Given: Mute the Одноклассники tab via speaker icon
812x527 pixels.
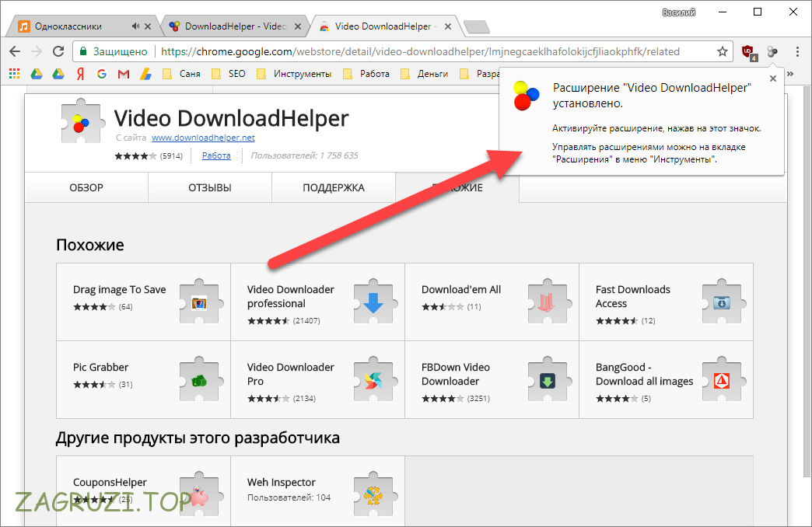Looking at the screenshot, I should (x=135, y=26).
